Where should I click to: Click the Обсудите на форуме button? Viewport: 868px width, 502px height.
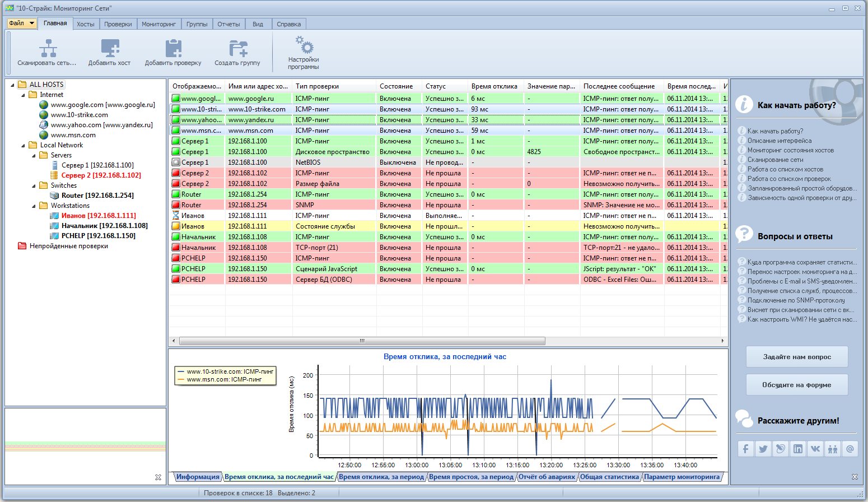[796, 385]
